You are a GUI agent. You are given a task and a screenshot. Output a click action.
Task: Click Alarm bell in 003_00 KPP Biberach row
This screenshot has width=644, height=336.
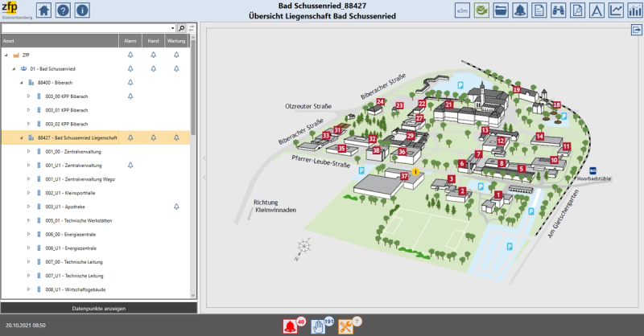tap(130, 96)
